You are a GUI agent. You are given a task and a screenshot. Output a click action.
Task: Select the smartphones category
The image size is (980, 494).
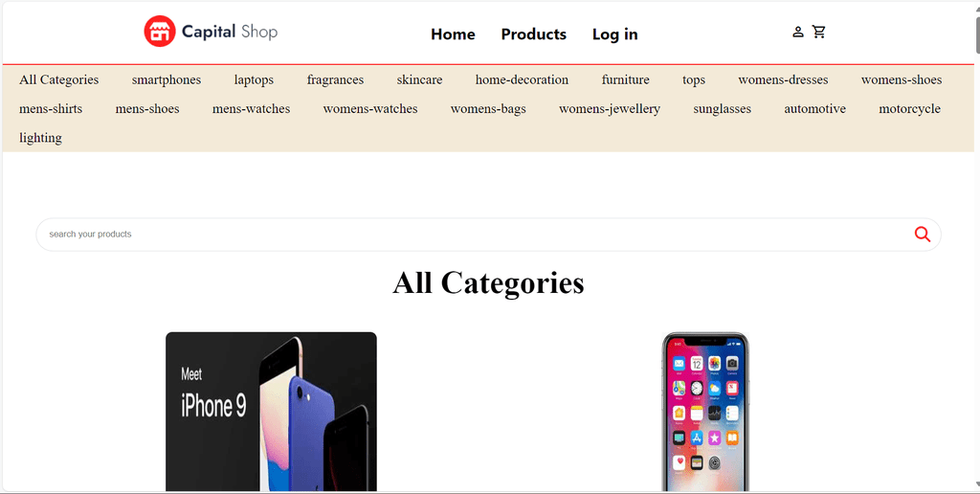(167, 80)
